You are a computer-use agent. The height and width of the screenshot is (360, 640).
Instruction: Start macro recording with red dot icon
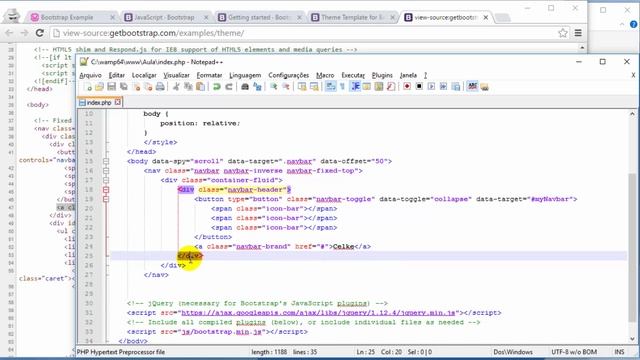pos(407,87)
